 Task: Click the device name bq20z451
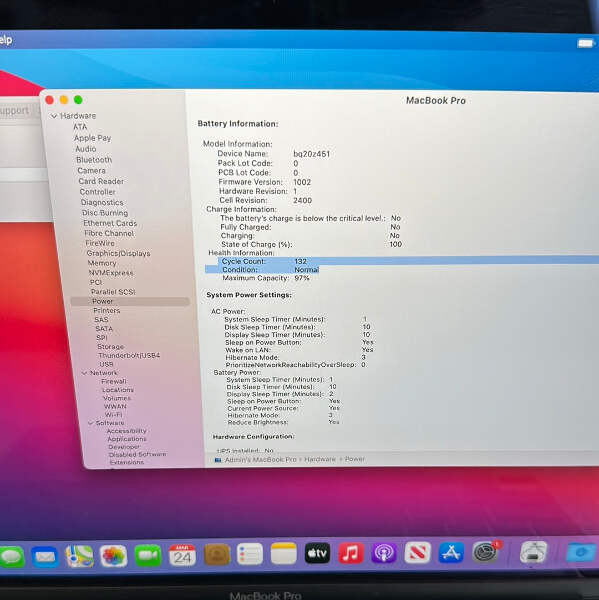coord(312,154)
